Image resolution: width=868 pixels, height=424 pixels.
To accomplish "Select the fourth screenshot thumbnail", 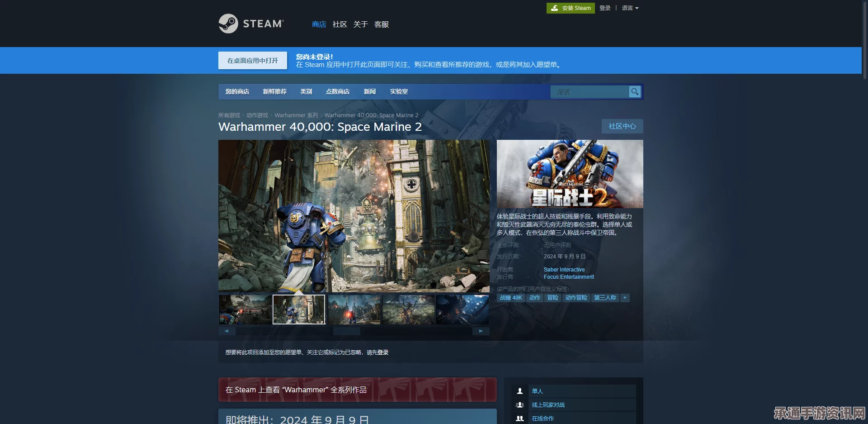I will coord(408,310).
